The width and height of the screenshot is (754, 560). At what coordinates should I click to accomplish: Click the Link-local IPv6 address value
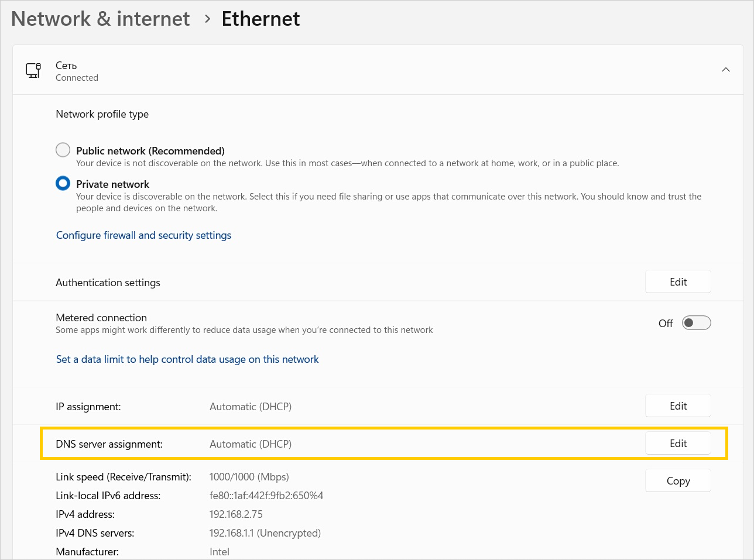click(266, 496)
